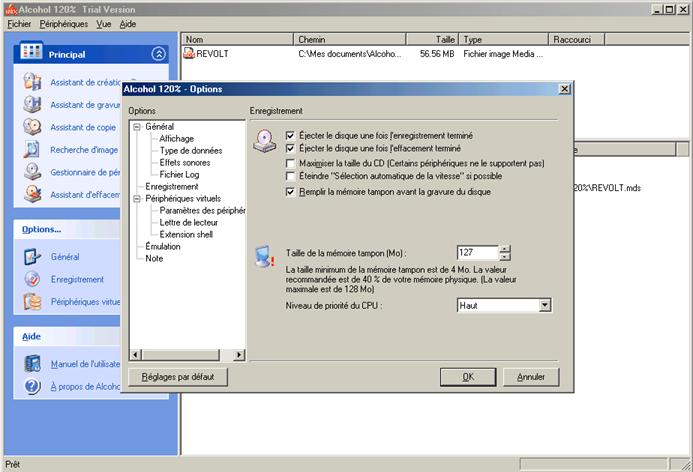Click the device manager drive icon

click(x=32, y=172)
